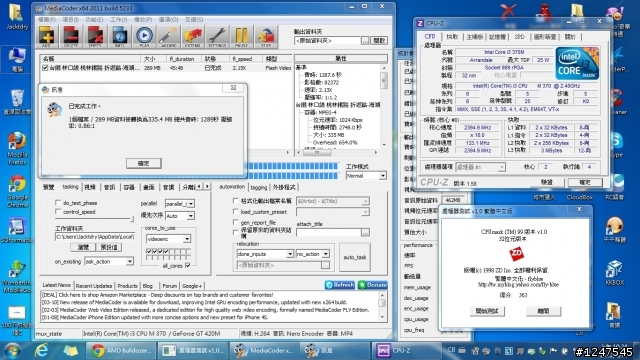The height and width of the screenshot is (360, 640).
Task: Open the priority Auto dropdown
Action: 180,215
